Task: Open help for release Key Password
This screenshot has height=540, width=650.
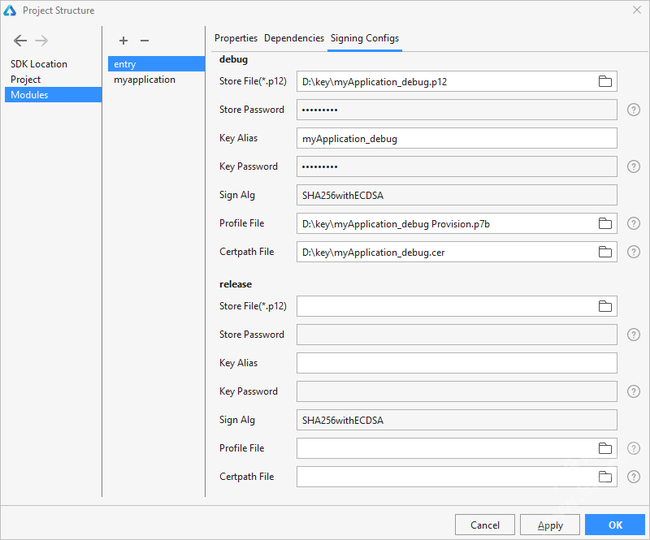Action: tap(633, 391)
